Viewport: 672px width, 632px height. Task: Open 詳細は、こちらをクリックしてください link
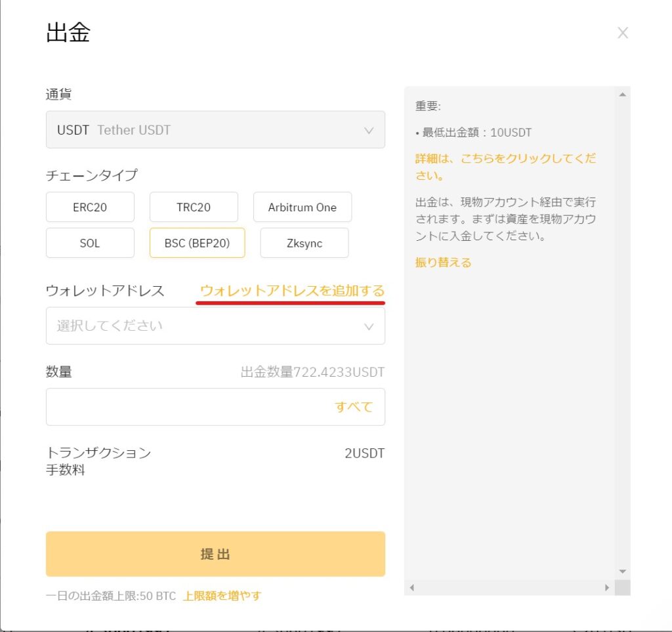point(506,167)
